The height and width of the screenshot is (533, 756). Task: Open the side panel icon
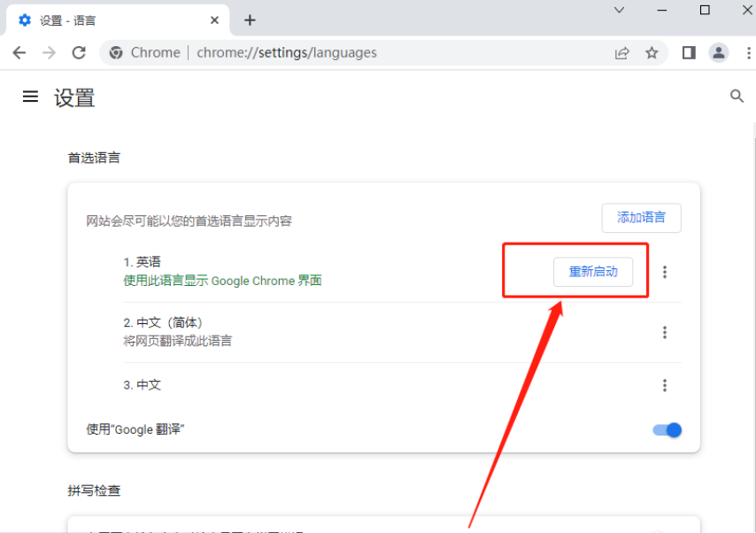(x=689, y=52)
